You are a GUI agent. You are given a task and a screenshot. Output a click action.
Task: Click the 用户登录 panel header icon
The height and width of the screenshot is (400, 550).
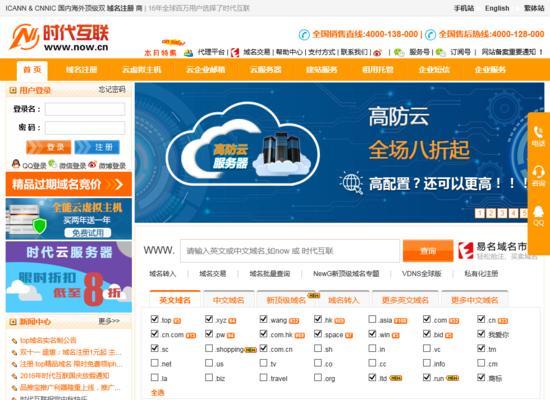click(13, 91)
